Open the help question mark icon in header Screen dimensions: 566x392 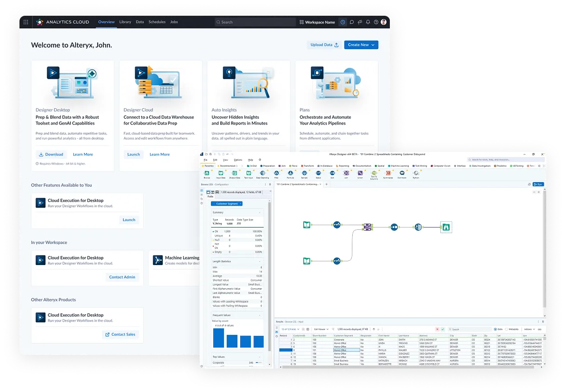376,22
